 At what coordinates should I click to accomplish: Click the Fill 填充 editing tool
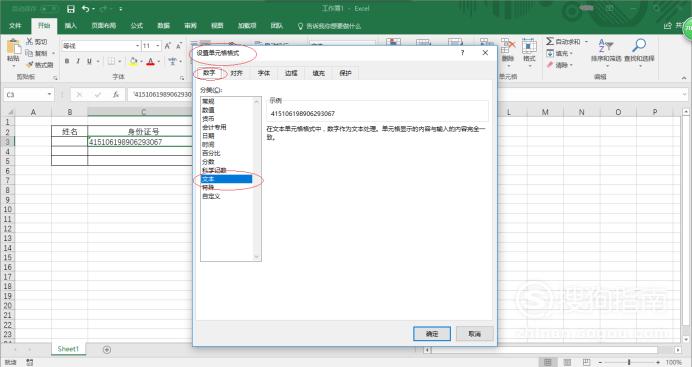559,53
